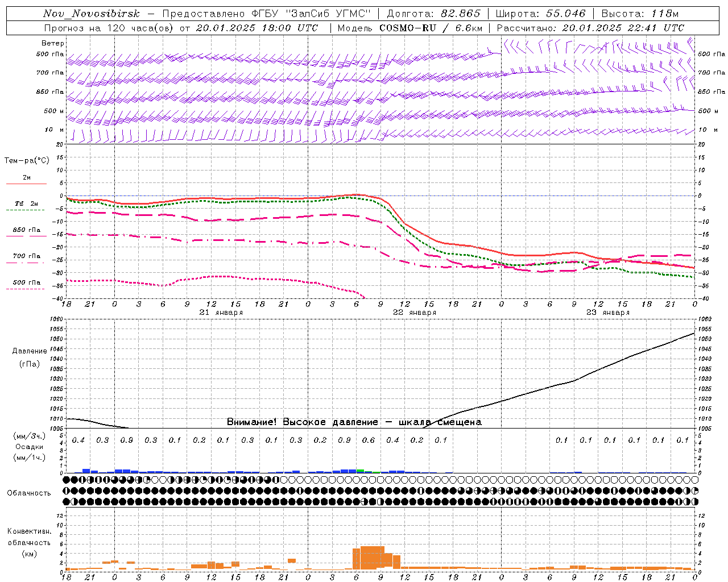
Task: Select the longitude value Долгота: 82.865
Action: (x=433, y=14)
